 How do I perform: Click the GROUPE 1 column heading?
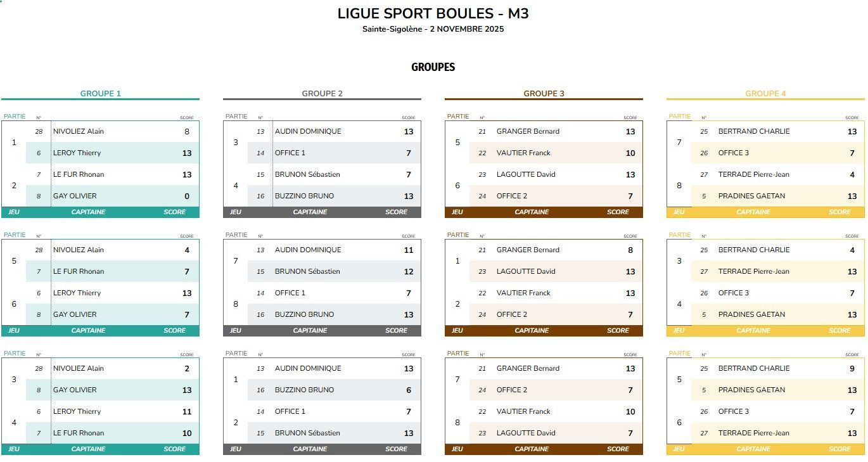pyautogui.click(x=100, y=94)
